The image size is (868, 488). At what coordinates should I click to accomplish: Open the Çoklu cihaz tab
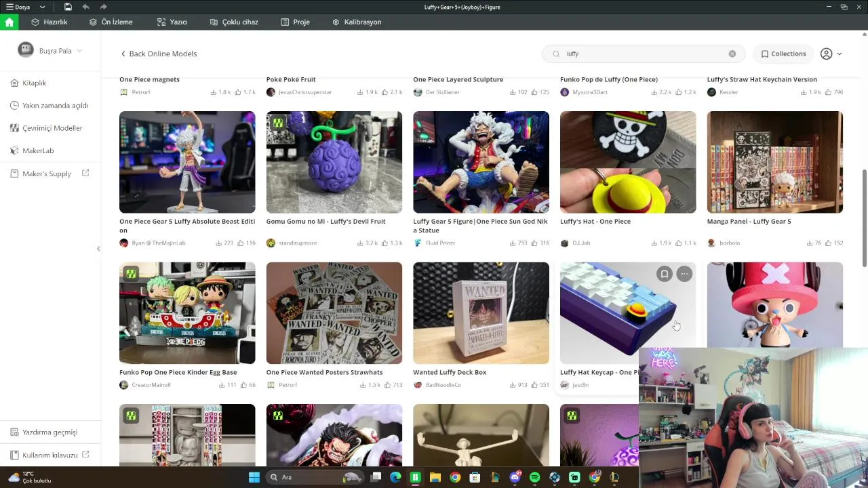tap(234, 22)
